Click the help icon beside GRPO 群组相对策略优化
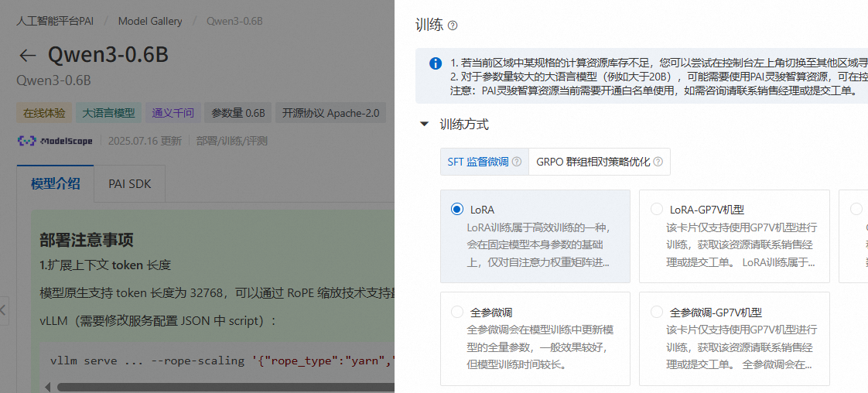 (658, 162)
